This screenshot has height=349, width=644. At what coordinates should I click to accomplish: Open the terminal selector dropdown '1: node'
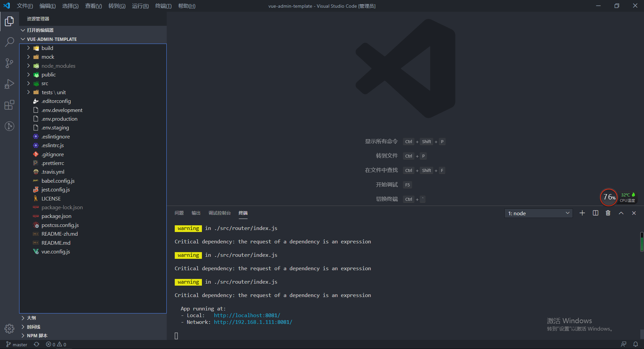tap(539, 213)
